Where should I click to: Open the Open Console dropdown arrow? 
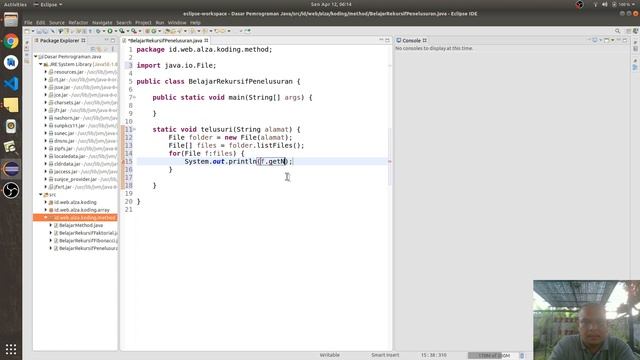[x=612, y=40]
